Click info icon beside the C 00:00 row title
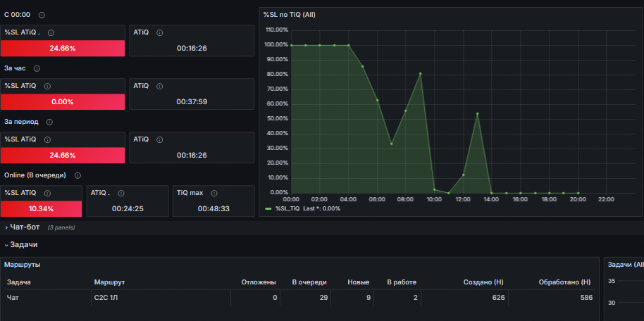The width and height of the screenshot is (644, 321). pos(42,15)
